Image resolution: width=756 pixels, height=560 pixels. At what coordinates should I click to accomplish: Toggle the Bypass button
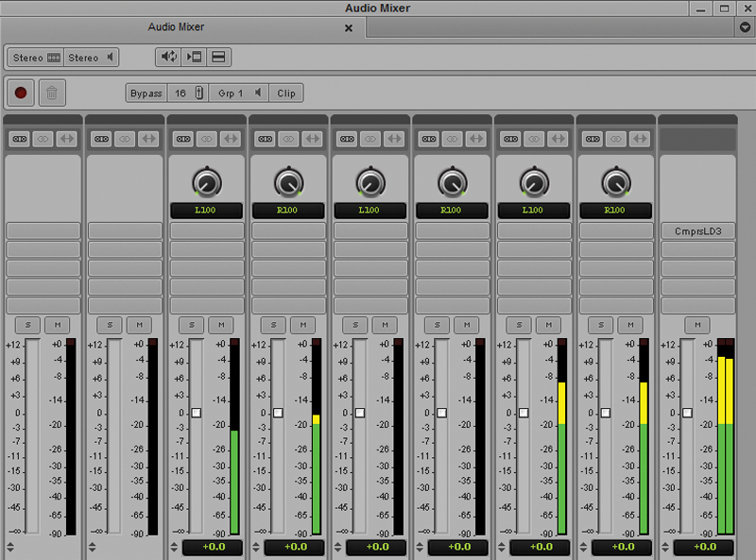pyautogui.click(x=146, y=93)
